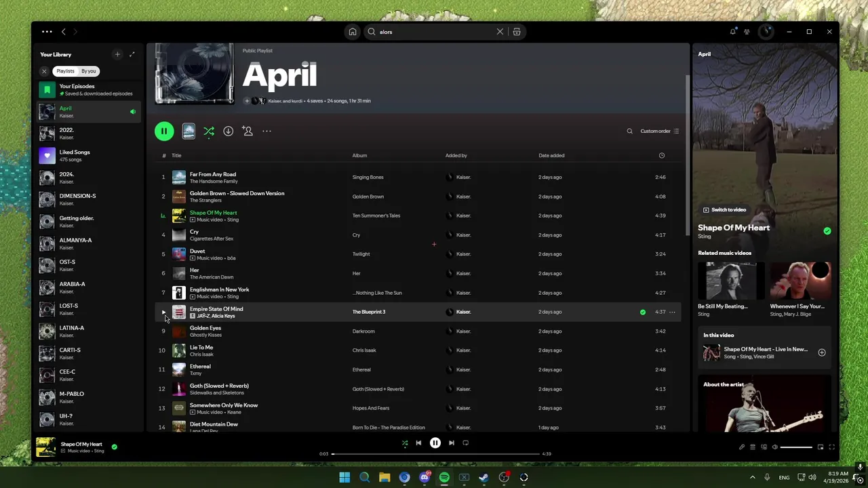The height and width of the screenshot is (488, 868).
Task: Enter full screen mode
Action: [x=832, y=447]
